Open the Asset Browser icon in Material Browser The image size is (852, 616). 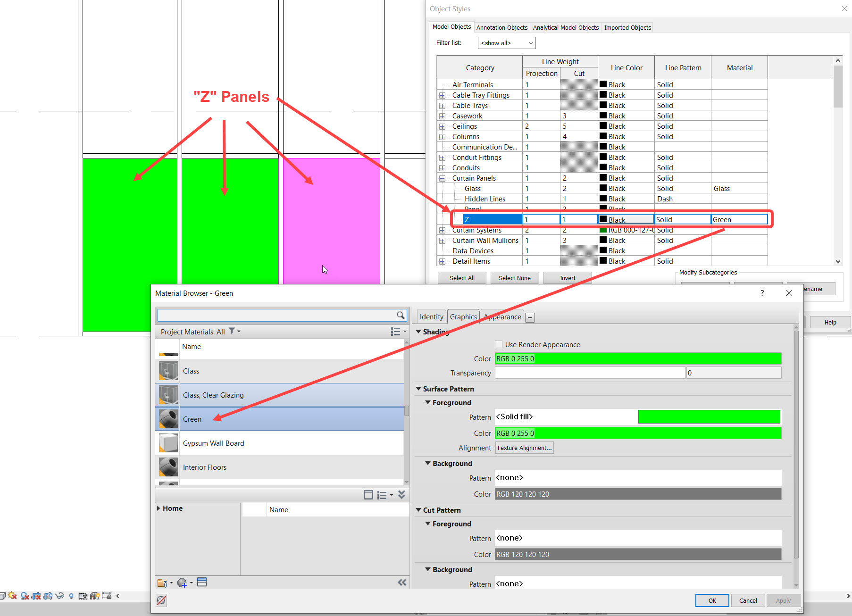pyautogui.click(x=202, y=583)
